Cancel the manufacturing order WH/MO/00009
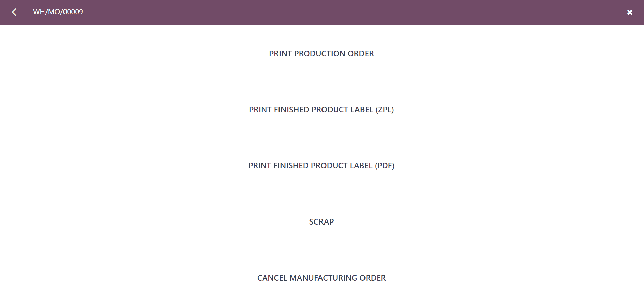This screenshot has height=296, width=644. (321, 278)
